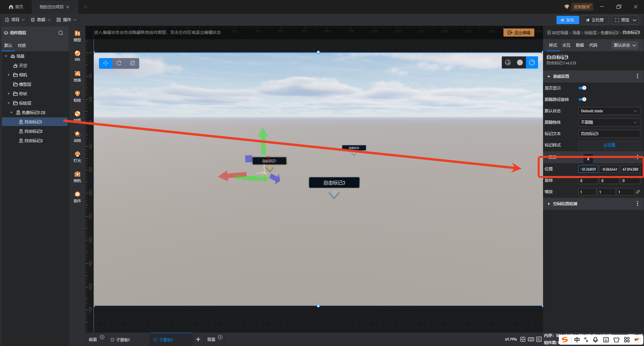Click the scale tool in viewport toolbar
Image resolution: width=644 pixels, height=346 pixels.
click(x=132, y=63)
